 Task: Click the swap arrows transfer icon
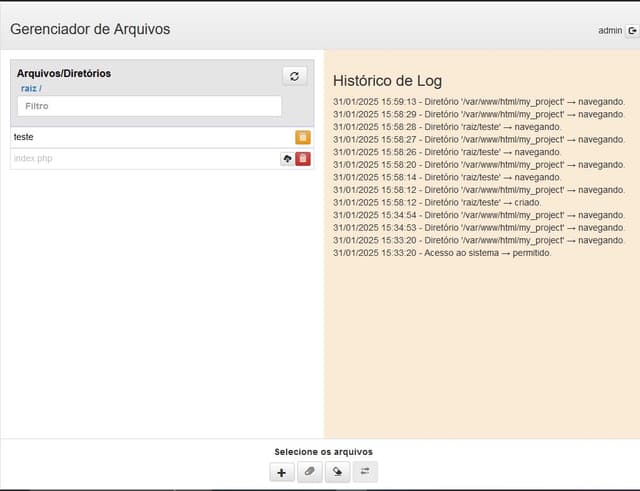pyautogui.click(x=365, y=472)
